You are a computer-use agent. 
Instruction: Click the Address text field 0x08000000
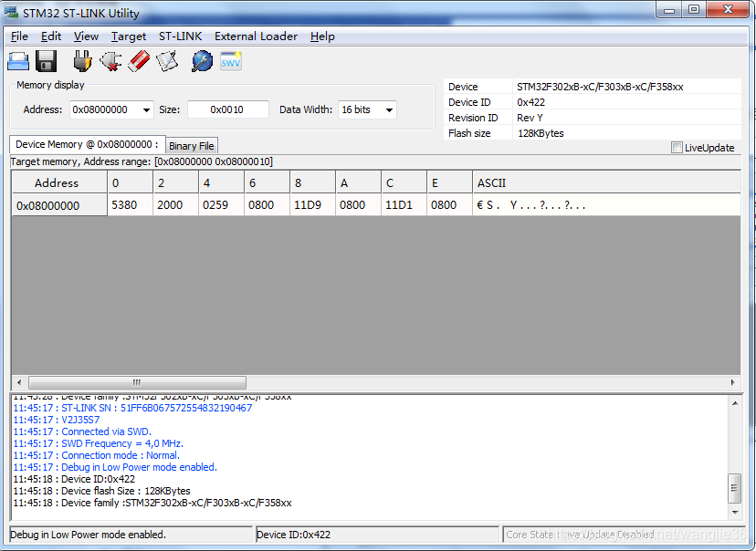click(105, 109)
